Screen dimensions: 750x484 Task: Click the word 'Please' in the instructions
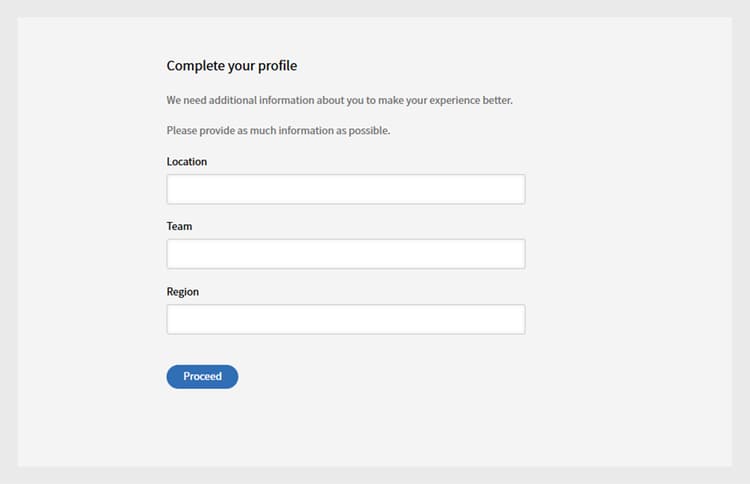(x=182, y=131)
